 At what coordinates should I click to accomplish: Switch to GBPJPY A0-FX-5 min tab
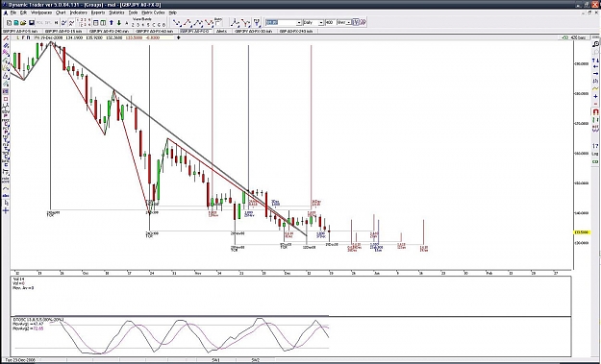(20, 32)
